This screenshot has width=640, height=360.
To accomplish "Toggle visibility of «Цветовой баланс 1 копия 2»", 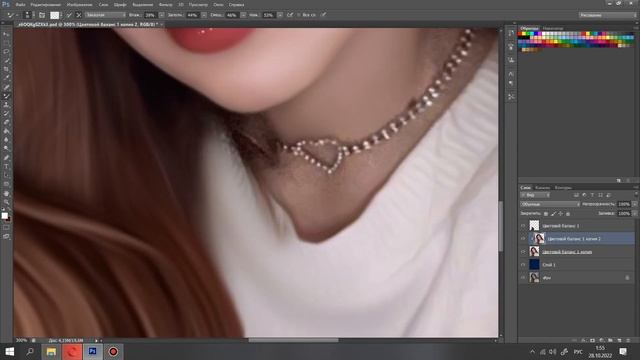I will point(523,239).
